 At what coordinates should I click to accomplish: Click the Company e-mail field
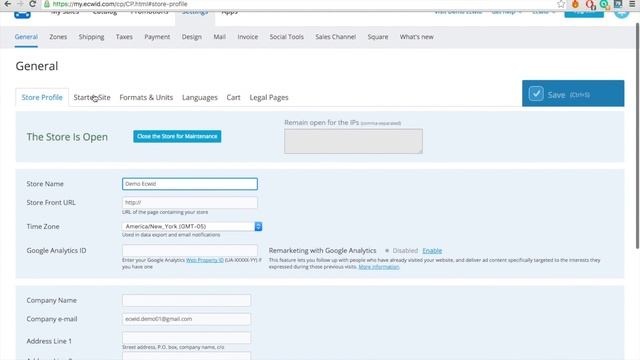click(x=187, y=319)
